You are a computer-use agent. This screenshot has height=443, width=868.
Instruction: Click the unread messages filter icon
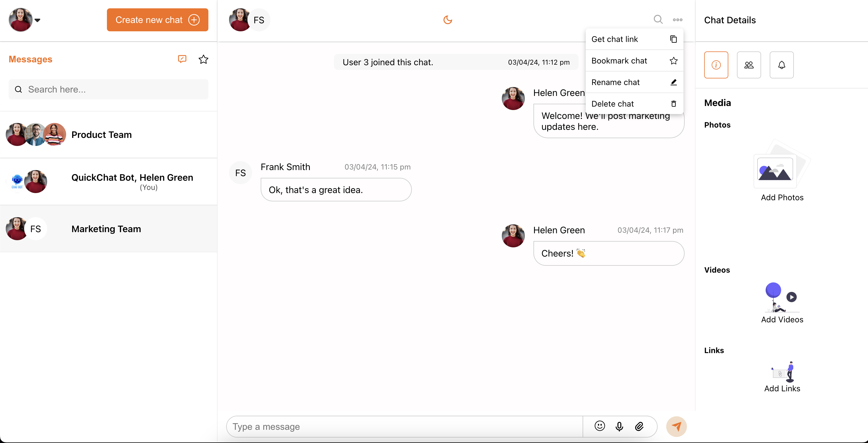click(x=182, y=59)
